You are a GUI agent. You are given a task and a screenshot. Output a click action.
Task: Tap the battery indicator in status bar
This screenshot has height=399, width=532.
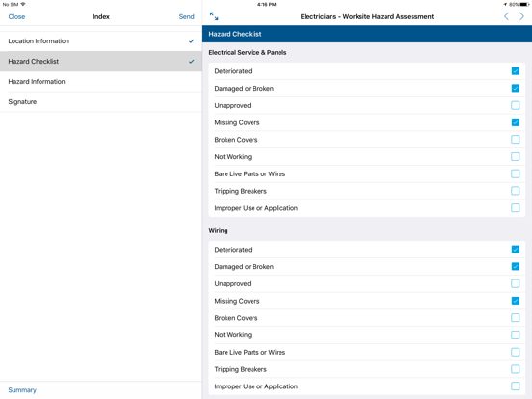(524, 5)
